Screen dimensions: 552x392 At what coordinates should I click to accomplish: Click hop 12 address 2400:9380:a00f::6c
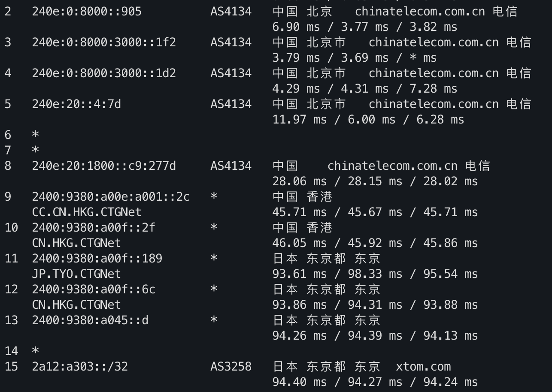(94, 289)
